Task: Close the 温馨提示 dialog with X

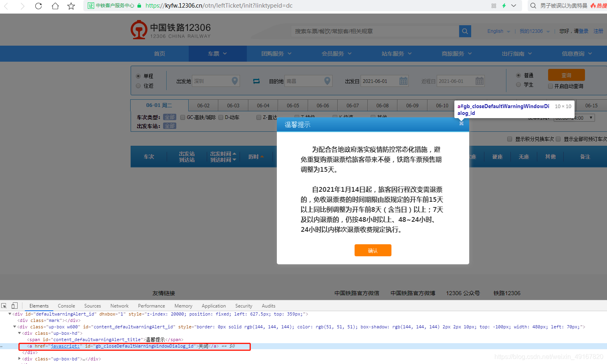Action: tap(462, 123)
